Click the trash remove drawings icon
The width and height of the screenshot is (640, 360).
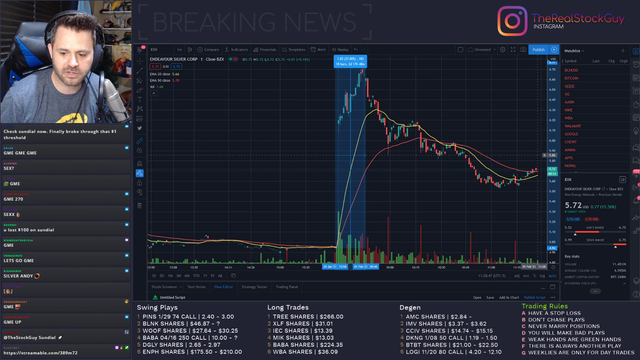pyautogui.click(x=140, y=205)
